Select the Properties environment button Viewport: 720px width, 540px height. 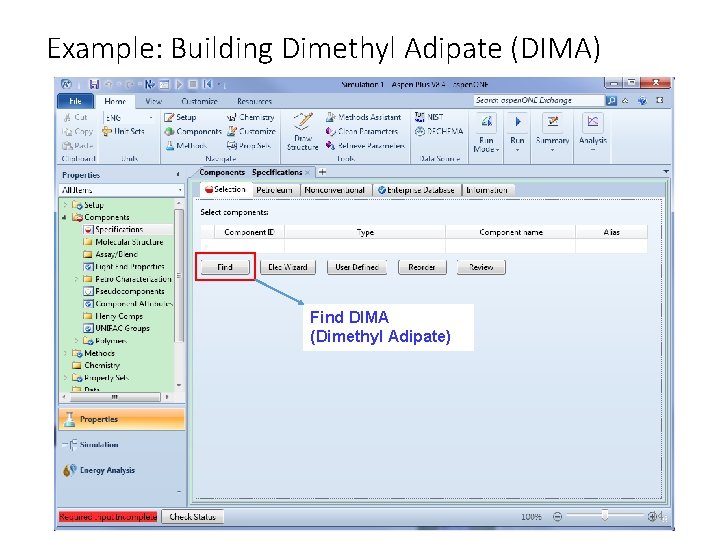(x=122, y=419)
